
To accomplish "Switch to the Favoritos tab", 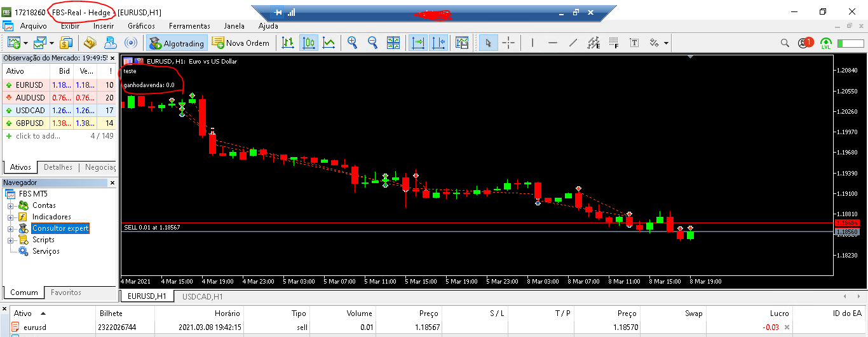I will (x=66, y=292).
